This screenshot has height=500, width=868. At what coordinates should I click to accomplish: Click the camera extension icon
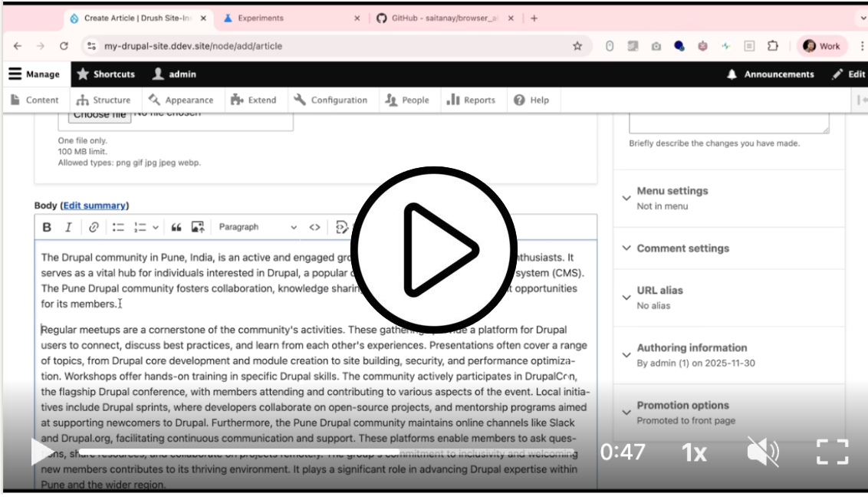(656, 46)
